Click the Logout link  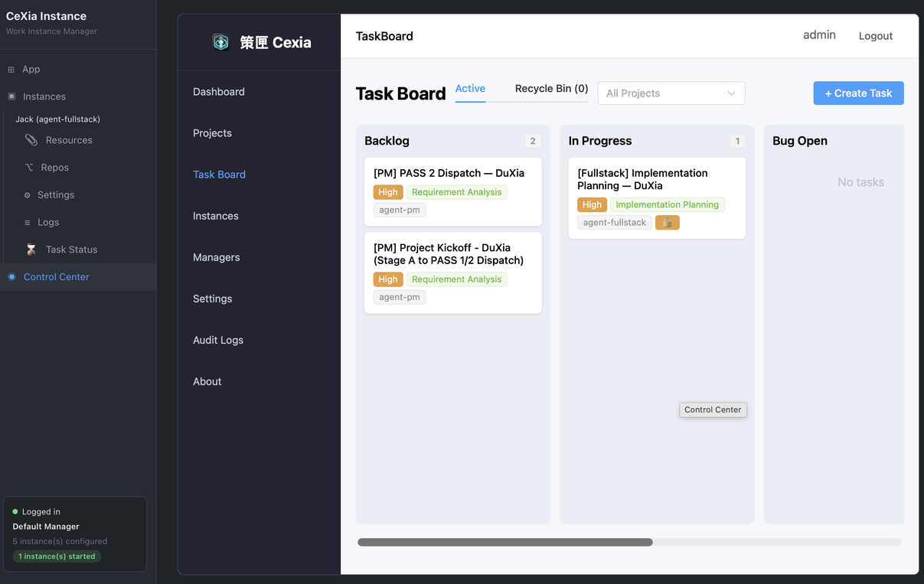pyautogui.click(x=876, y=36)
